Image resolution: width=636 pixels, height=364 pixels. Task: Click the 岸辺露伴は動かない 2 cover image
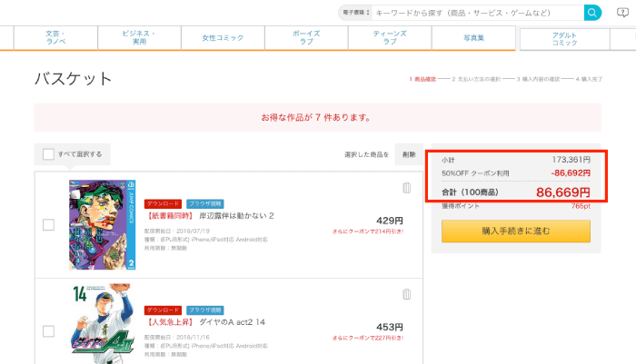click(x=101, y=224)
